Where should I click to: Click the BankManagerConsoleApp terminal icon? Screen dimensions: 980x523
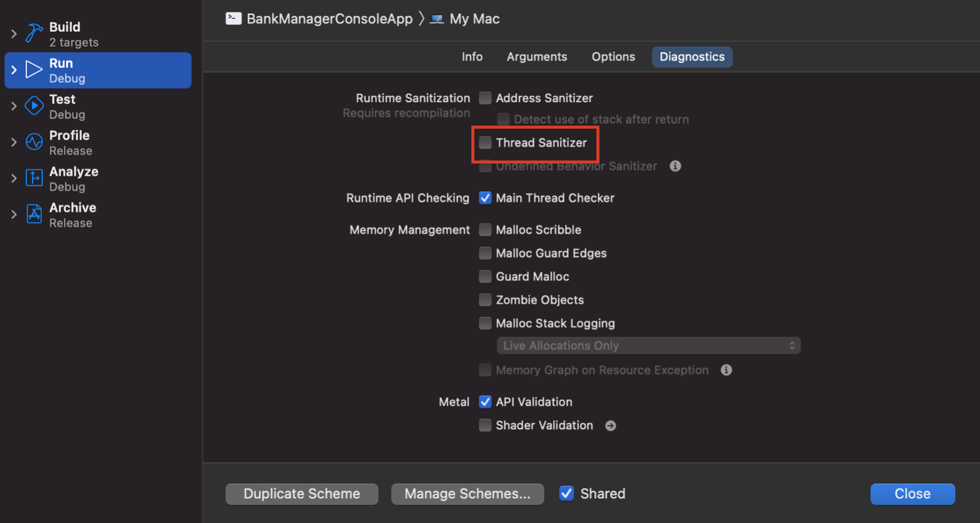coord(233,19)
